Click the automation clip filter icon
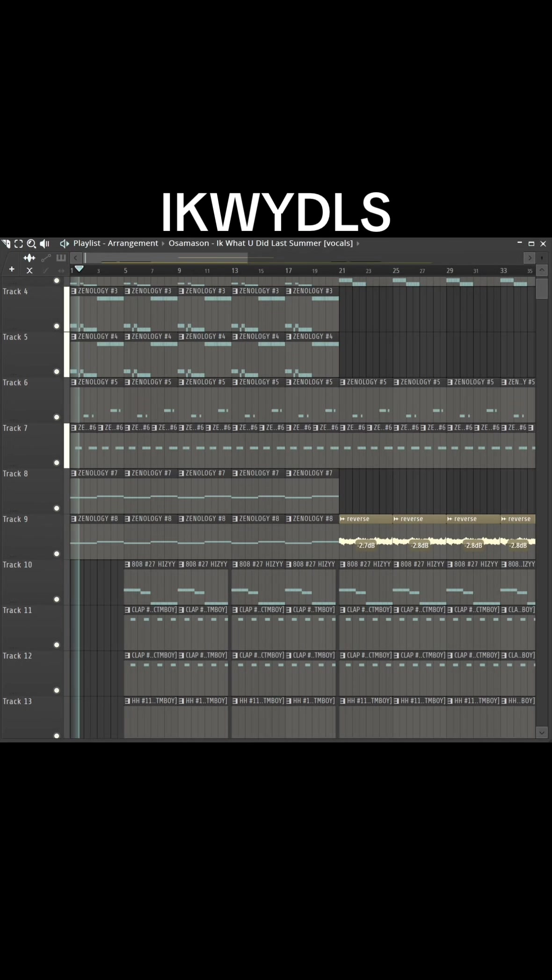552x980 pixels. pyautogui.click(x=46, y=258)
